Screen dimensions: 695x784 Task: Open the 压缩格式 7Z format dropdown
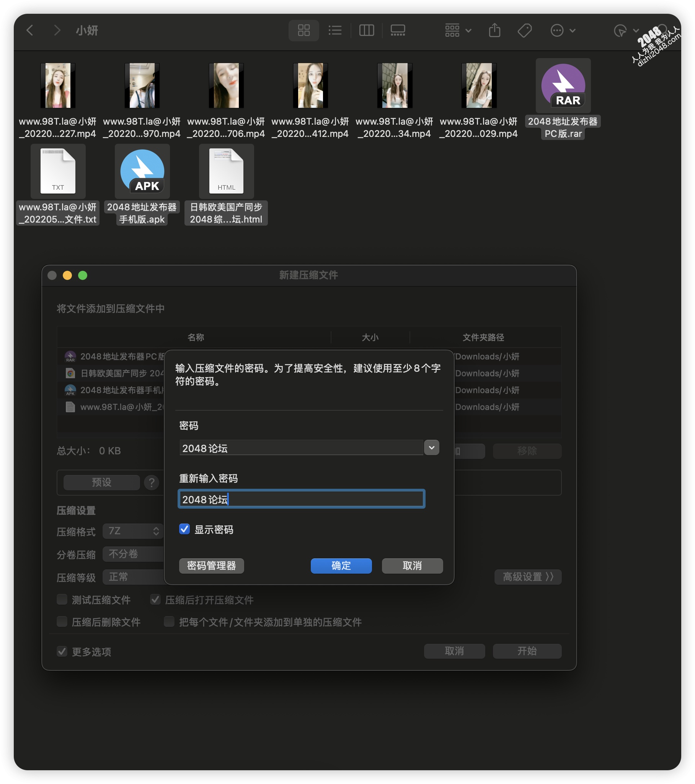coord(133,531)
